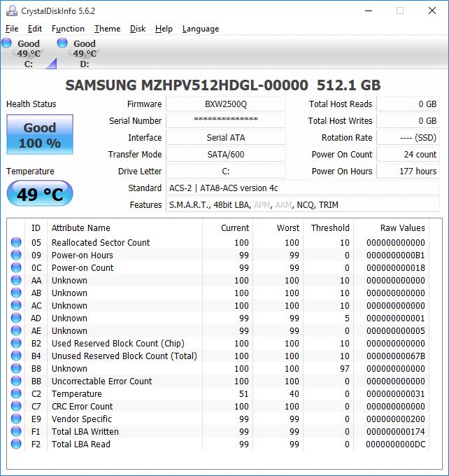Select the Unused Reserved Block Count (Total) name
The image size is (449, 476).
(124, 356)
